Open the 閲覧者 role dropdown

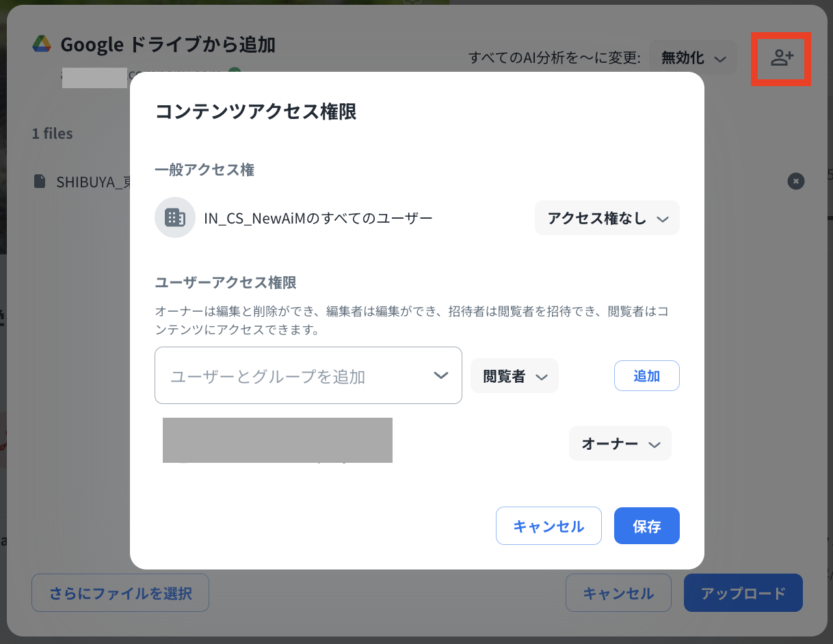click(514, 377)
